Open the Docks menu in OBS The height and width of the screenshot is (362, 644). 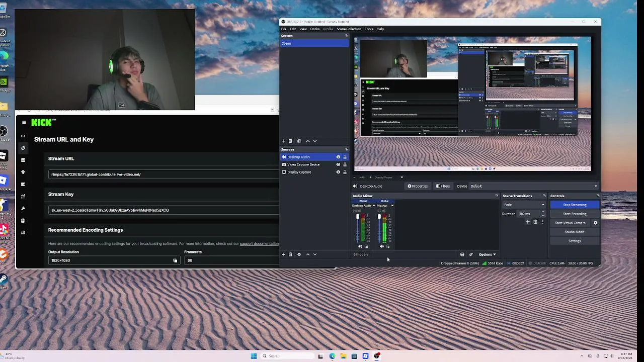pyautogui.click(x=315, y=29)
